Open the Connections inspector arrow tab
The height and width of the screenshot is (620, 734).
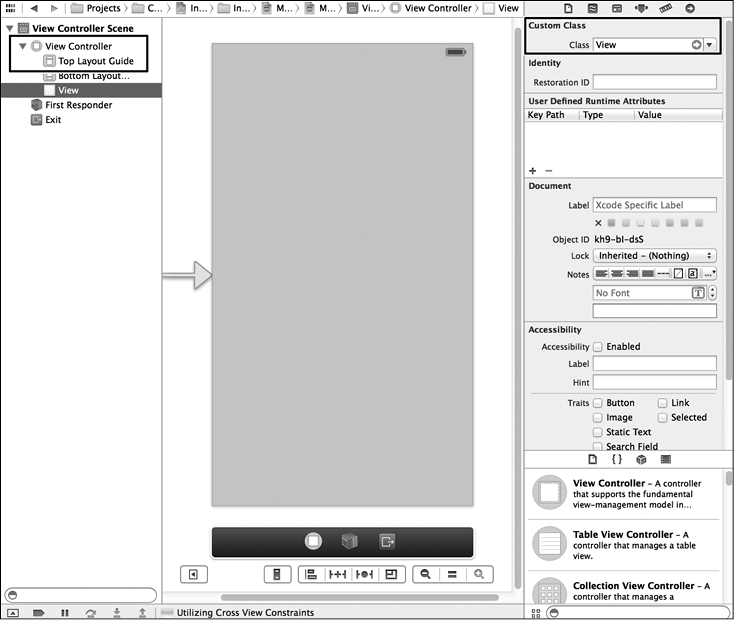690,8
